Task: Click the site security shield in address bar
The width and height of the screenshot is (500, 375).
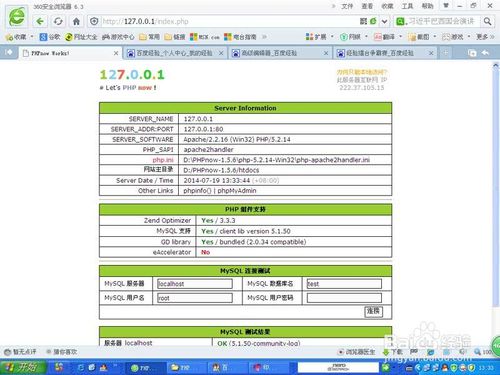Action: [x=94, y=21]
